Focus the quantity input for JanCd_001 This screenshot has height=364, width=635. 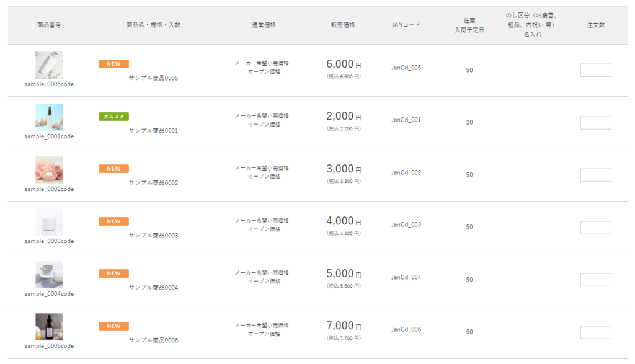pos(595,123)
